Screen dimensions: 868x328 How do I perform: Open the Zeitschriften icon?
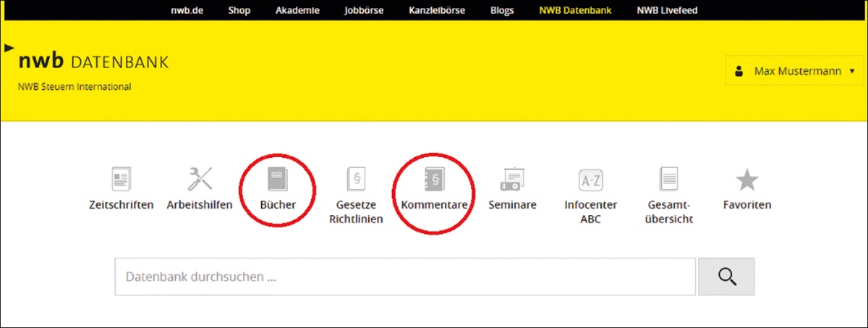(x=122, y=179)
